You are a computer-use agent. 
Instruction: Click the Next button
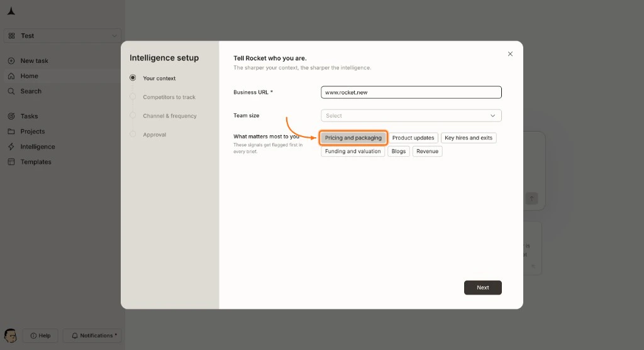(x=483, y=288)
